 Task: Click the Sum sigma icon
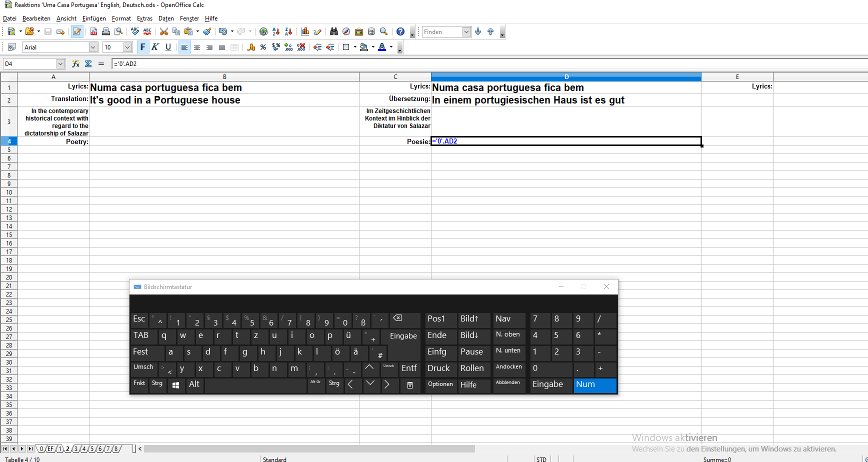(88, 63)
